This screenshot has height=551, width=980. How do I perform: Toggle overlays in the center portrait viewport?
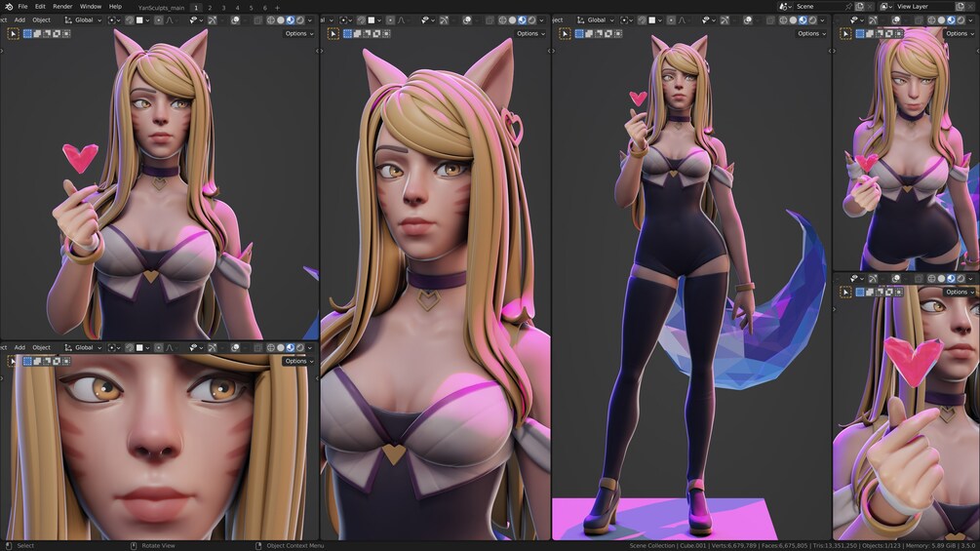(x=467, y=20)
